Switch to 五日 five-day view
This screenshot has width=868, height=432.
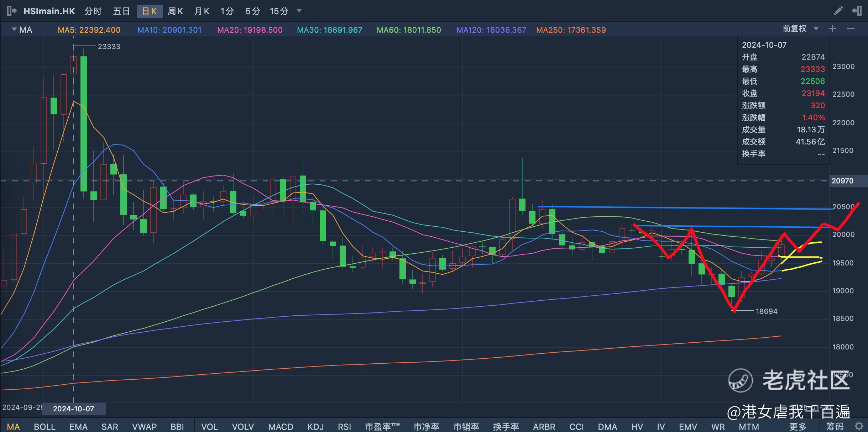(121, 11)
